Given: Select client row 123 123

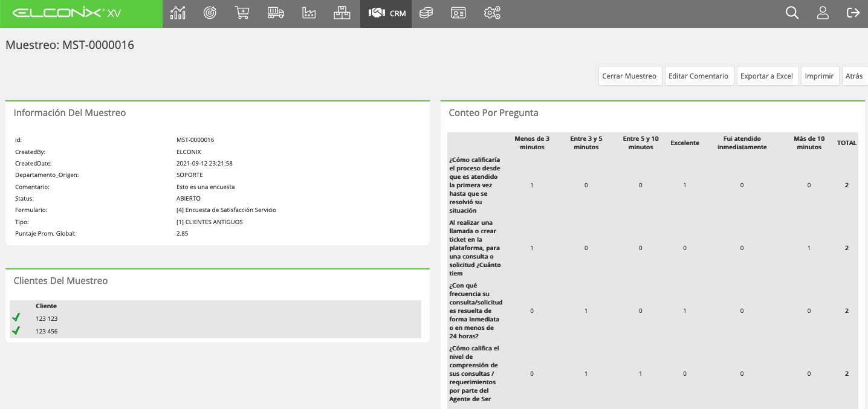Looking at the screenshot, I should tap(216, 318).
